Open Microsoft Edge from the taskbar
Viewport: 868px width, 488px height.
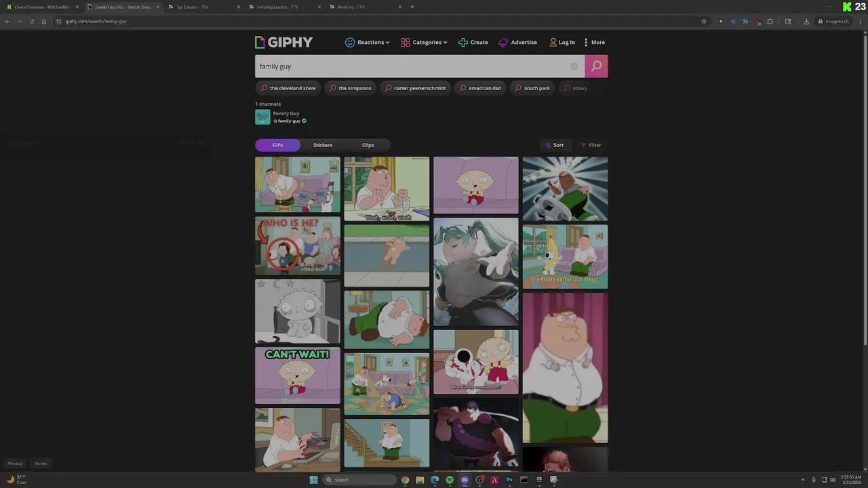(435, 480)
